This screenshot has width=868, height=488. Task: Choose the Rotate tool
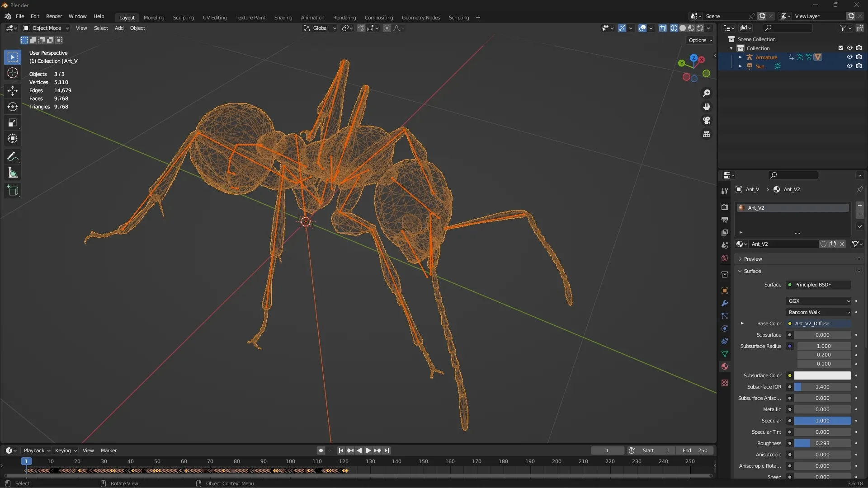(13, 107)
